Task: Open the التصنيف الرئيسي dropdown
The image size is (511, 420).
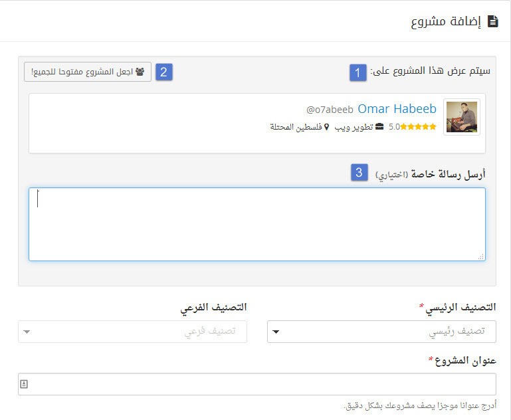Action: (381, 332)
